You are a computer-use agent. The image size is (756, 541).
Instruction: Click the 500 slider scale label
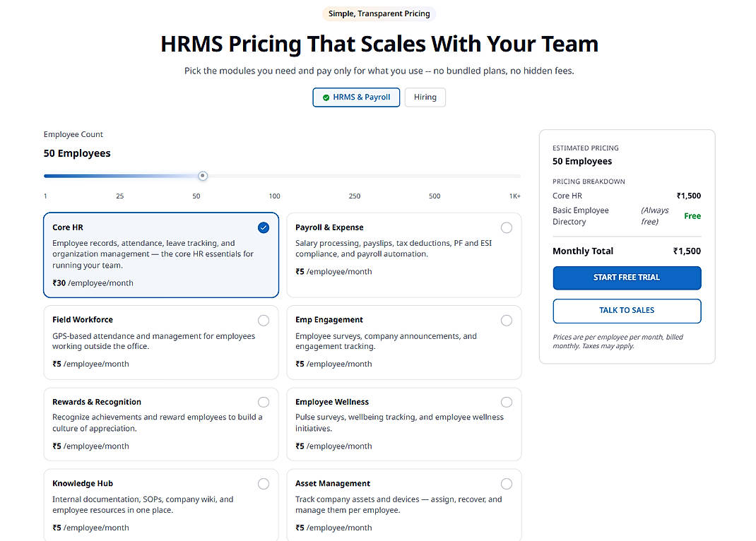click(435, 196)
